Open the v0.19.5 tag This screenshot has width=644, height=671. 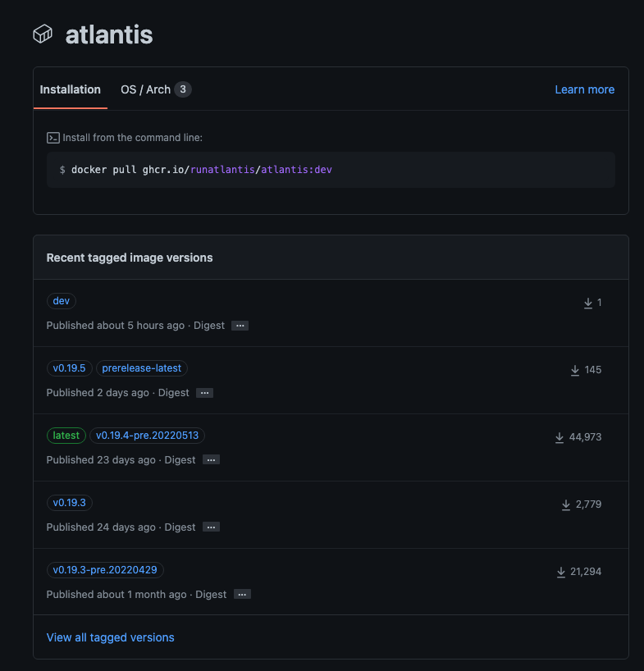click(x=69, y=367)
